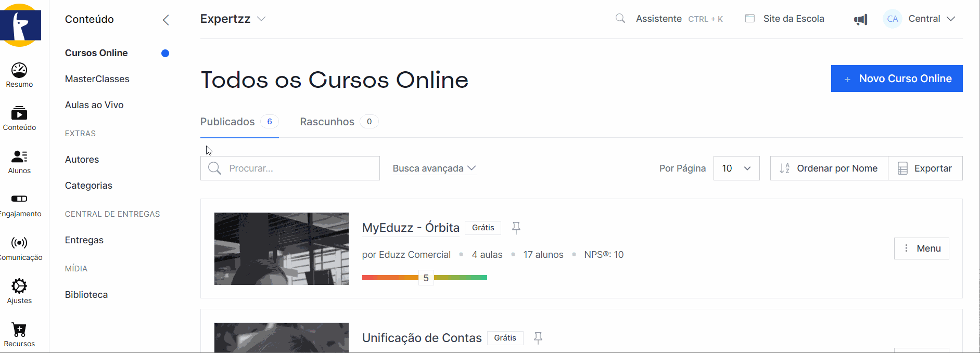Click the Novo Curso Online button
The image size is (980, 353).
click(896, 79)
